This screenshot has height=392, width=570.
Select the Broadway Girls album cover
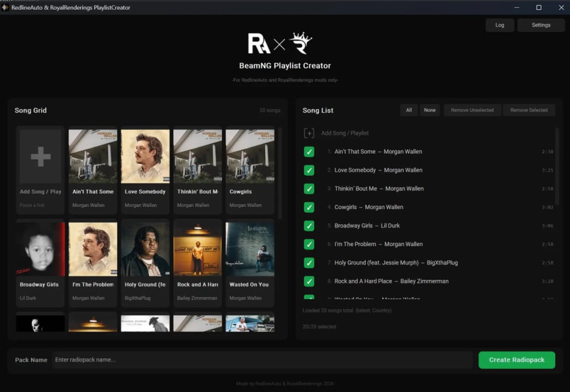click(x=40, y=249)
